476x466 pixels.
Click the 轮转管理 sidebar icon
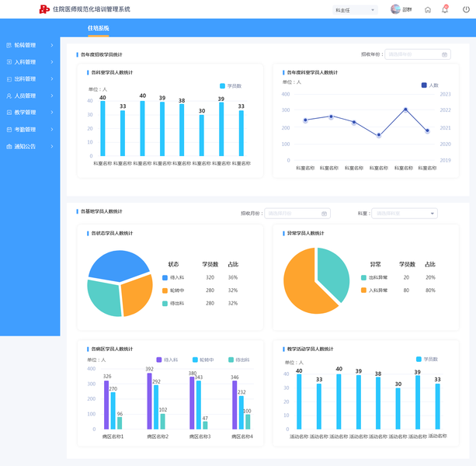click(x=9, y=45)
